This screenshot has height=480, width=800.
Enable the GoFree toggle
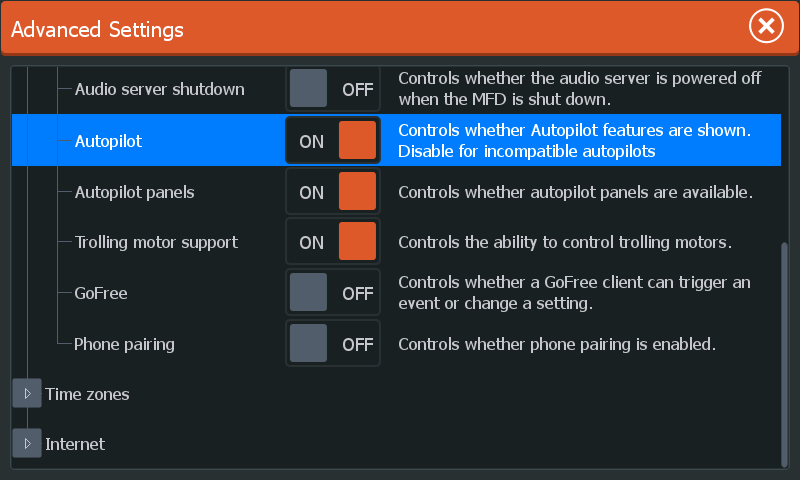pyautogui.click(x=333, y=292)
